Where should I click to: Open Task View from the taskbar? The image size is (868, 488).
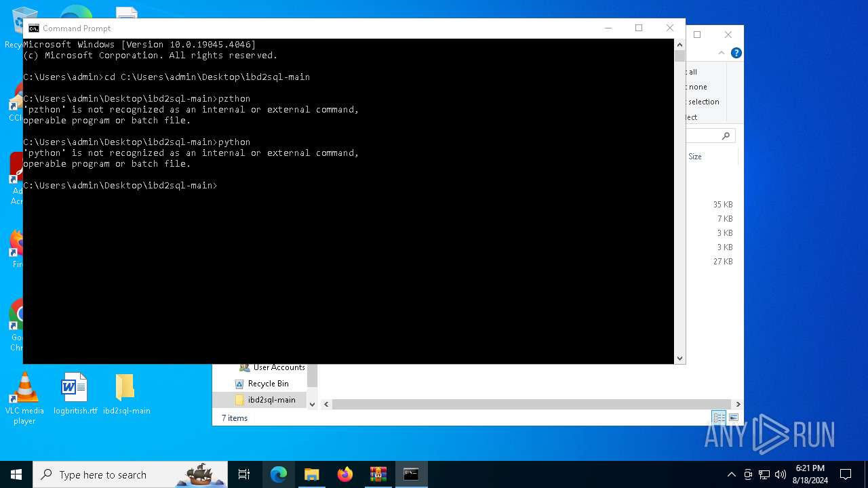pyautogui.click(x=244, y=474)
